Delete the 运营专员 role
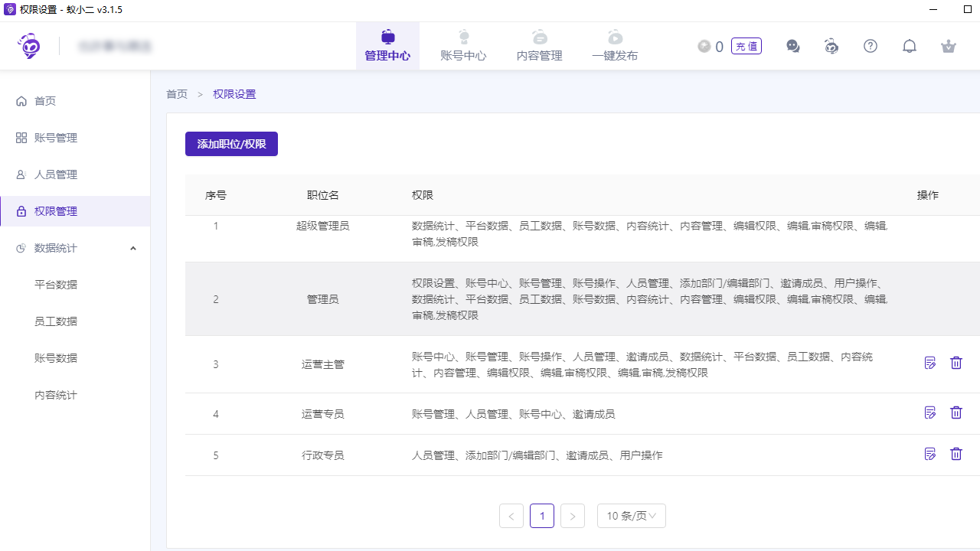The image size is (980, 551). [x=956, y=412]
